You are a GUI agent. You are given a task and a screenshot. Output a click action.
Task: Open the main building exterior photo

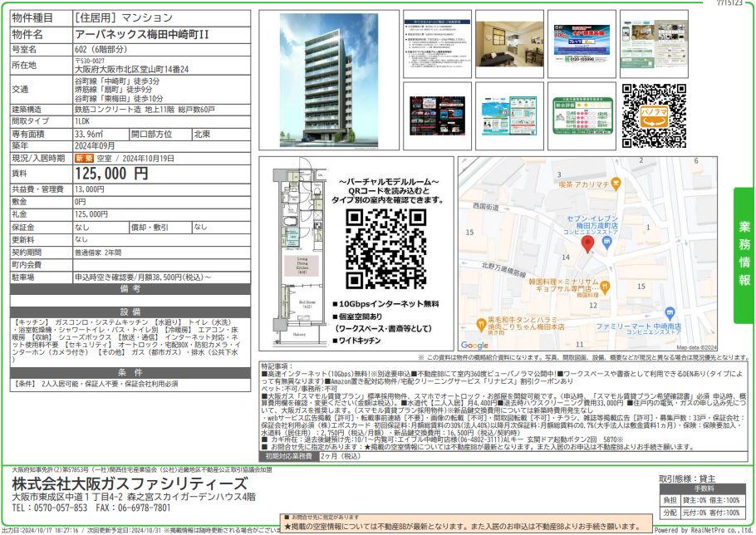(329, 80)
